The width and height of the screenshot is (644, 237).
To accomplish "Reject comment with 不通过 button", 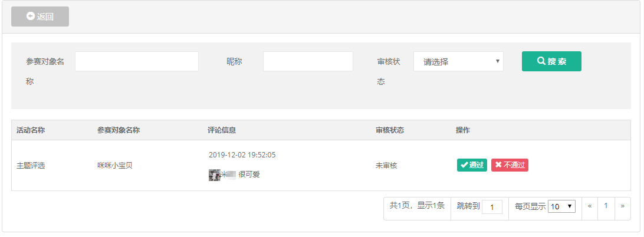I will coord(510,164).
